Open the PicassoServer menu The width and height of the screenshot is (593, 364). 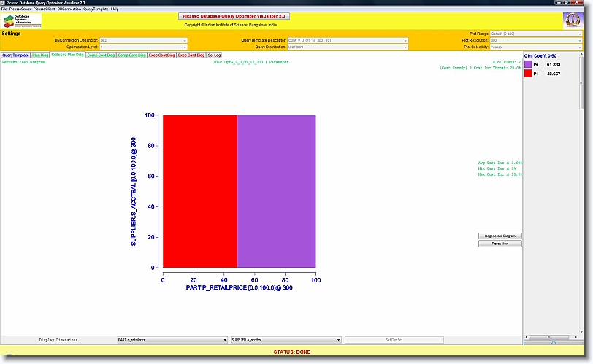click(21, 9)
